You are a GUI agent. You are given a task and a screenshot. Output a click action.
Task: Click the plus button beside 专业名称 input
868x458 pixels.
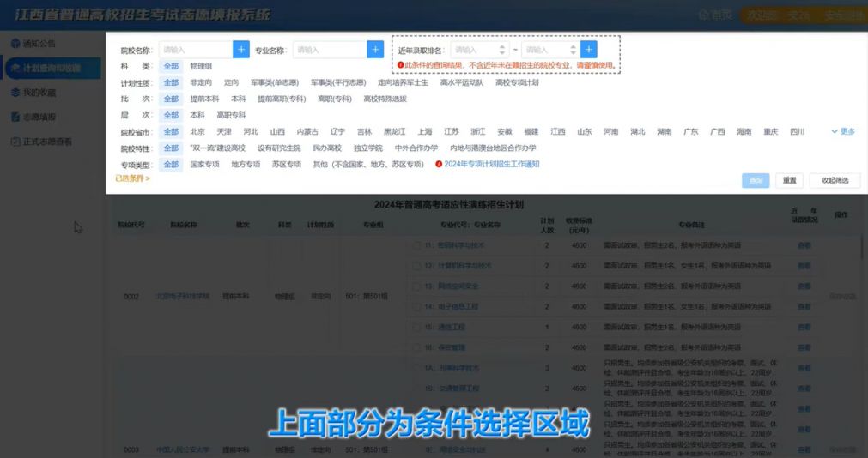pyautogui.click(x=375, y=50)
